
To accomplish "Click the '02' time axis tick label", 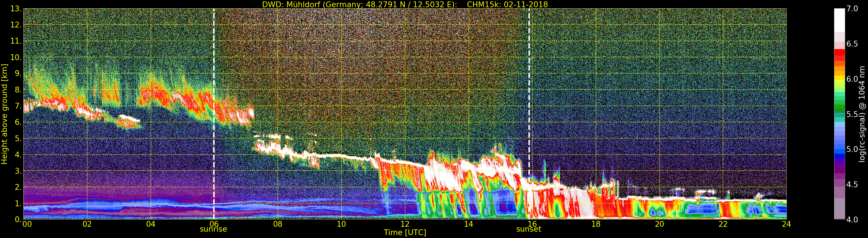I will point(87,224).
